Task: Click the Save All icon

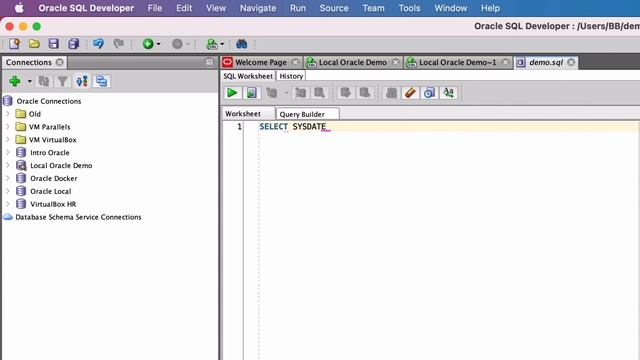Action: click(73, 44)
